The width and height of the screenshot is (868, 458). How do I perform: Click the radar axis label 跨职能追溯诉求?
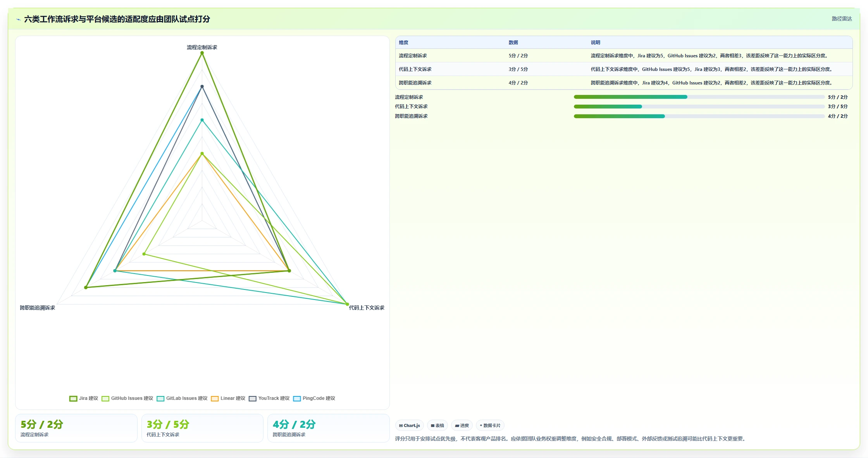pos(37,308)
